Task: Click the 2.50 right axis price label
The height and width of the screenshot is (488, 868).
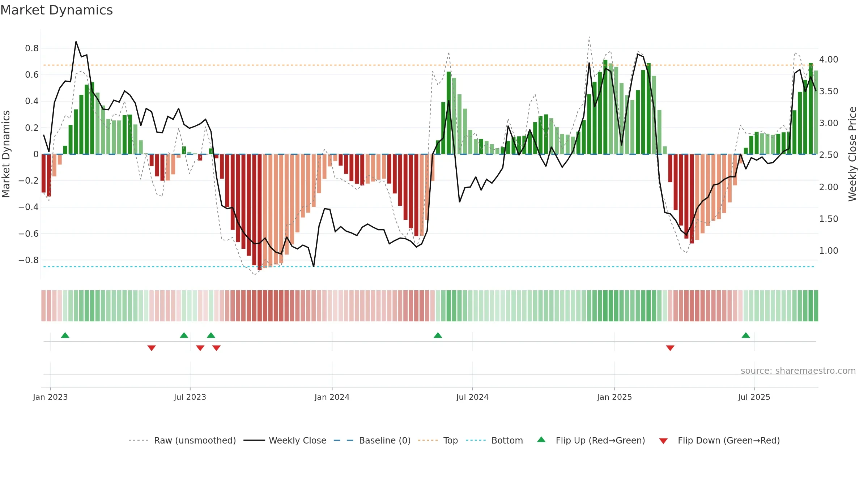Action: pos(829,155)
